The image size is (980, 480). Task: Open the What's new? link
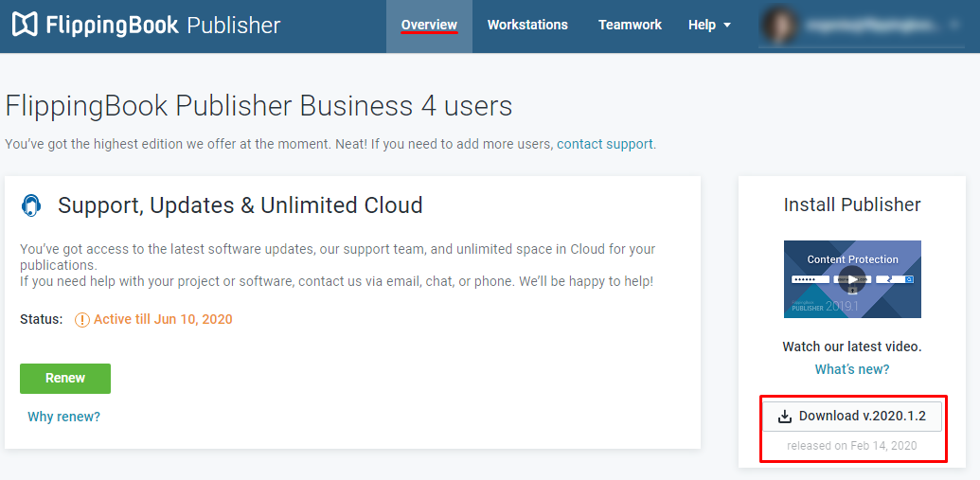pos(852,369)
